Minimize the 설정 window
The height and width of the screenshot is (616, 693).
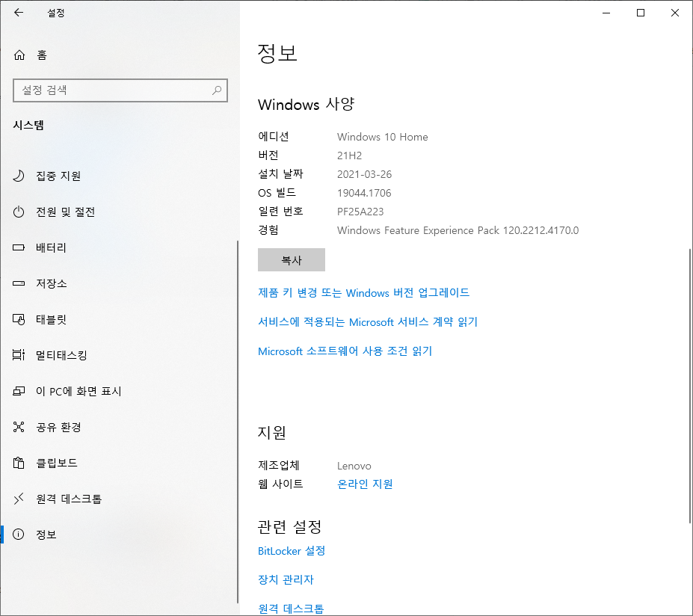tap(606, 13)
